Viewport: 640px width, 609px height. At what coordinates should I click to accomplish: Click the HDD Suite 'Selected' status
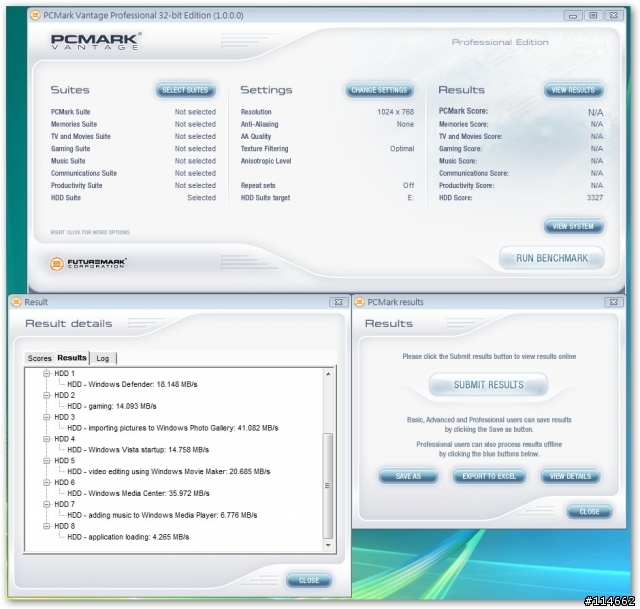coord(202,198)
